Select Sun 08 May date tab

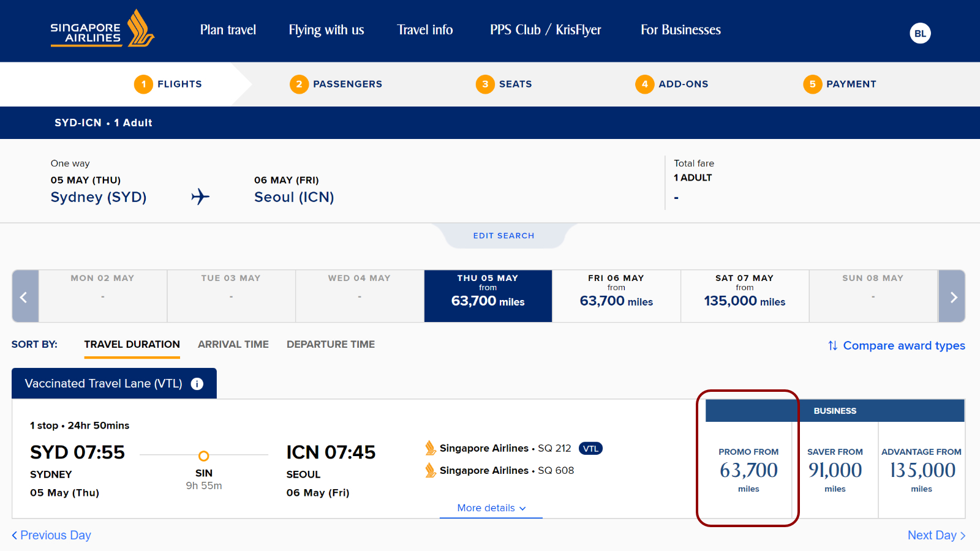[x=873, y=296]
